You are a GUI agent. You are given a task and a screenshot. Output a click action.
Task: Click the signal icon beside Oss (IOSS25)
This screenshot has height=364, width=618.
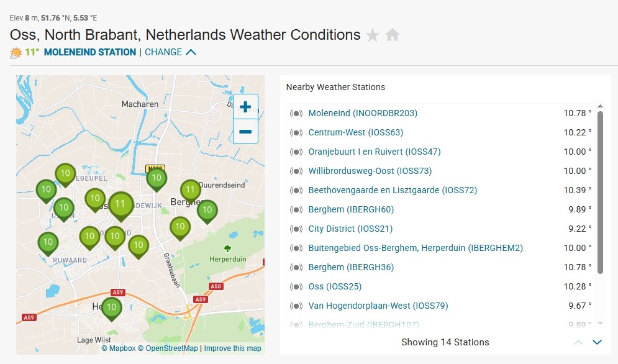click(x=296, y=287)
